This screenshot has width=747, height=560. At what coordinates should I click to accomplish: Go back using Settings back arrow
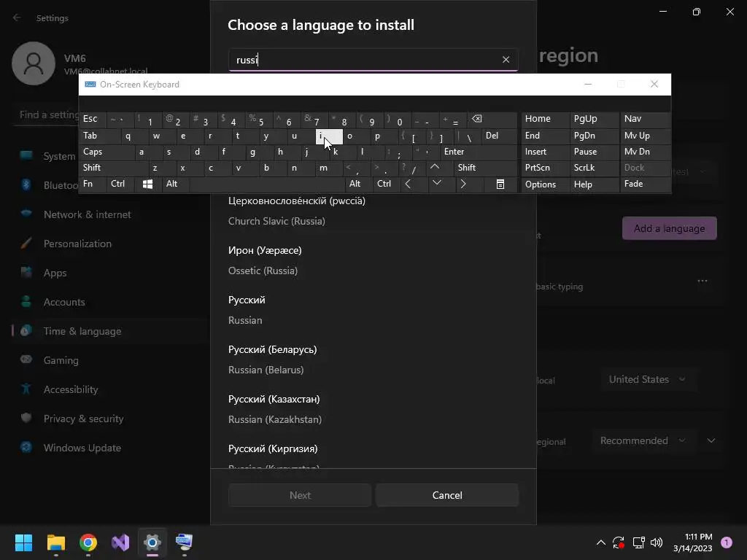pyautogui.click(x=18, y=17)
